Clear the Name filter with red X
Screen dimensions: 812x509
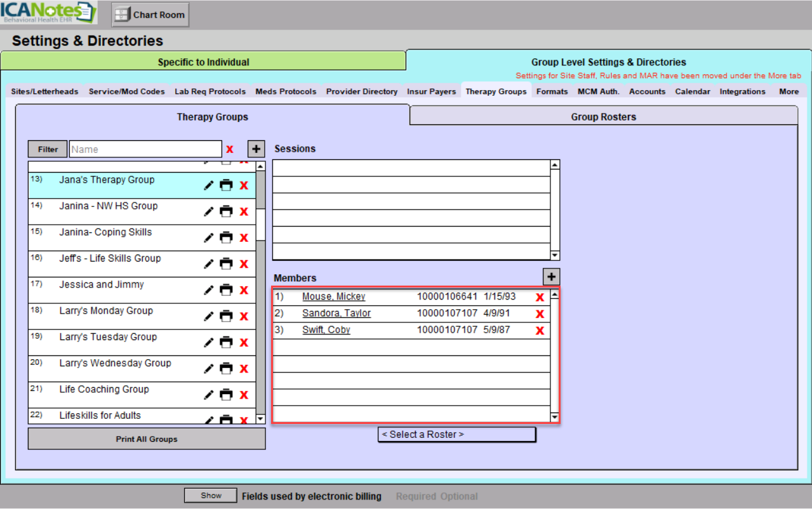[x=230, y=149]
